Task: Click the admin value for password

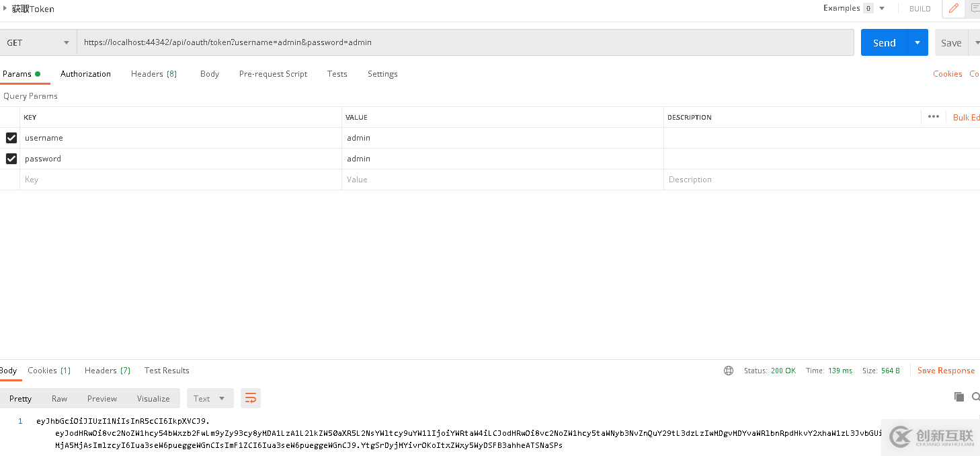Action: coord(503,159)
